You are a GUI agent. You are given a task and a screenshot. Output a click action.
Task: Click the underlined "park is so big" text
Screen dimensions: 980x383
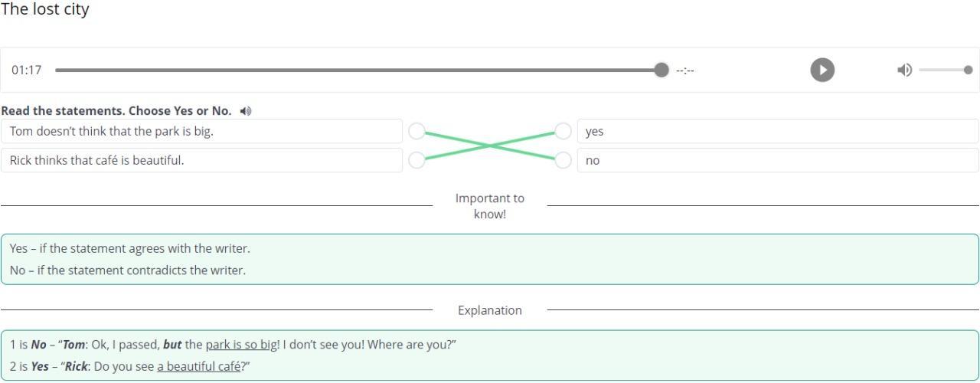241,345
